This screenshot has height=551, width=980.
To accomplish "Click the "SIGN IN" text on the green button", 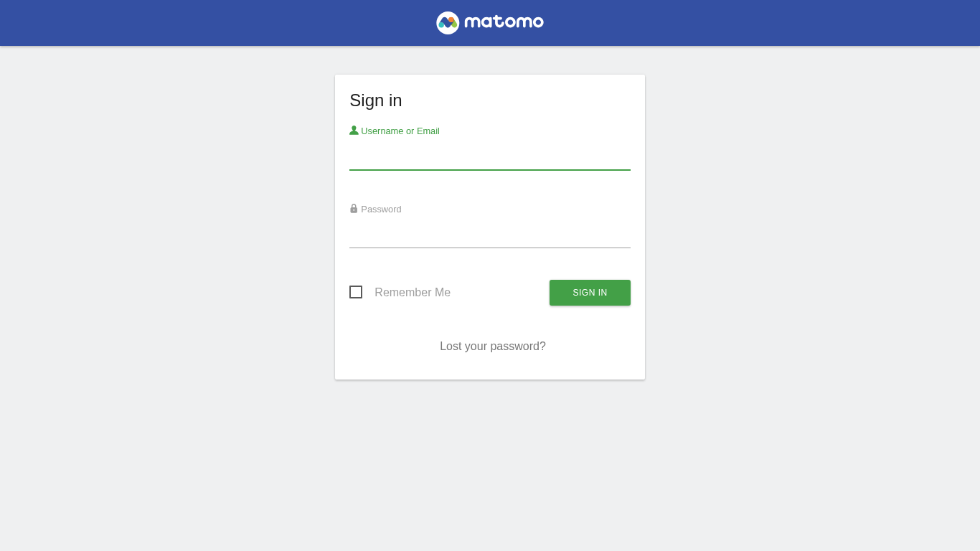I will pyautogui.click(x=590, y=293).
